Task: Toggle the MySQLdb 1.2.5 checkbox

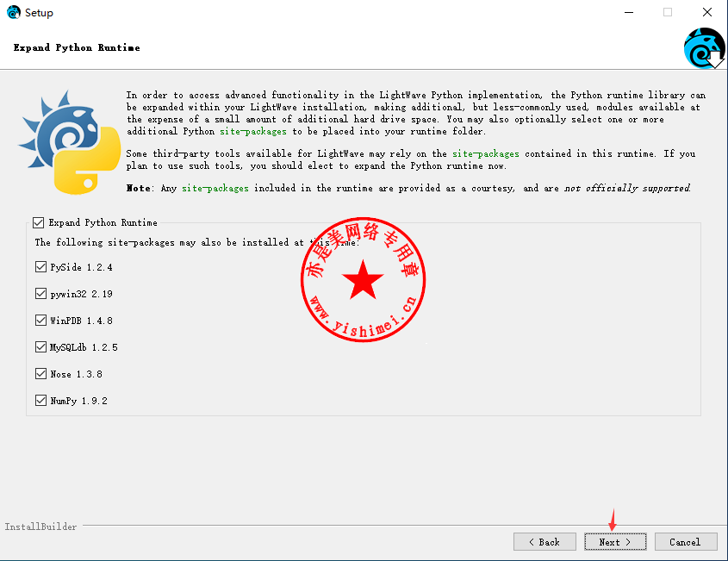Action: point(40,347)
